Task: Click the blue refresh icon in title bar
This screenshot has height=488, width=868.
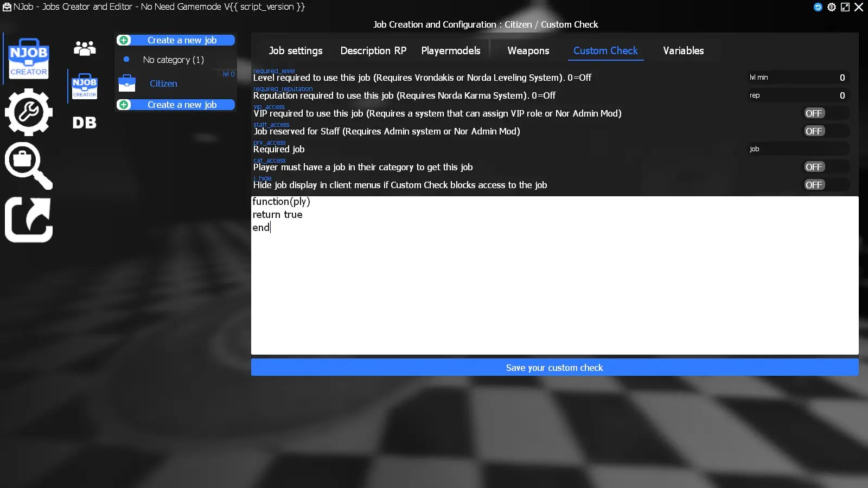Action: pos(818,7)
